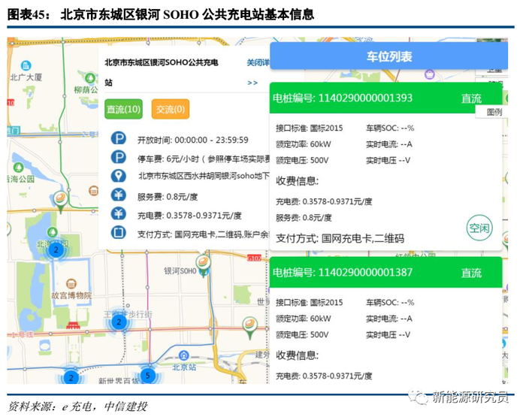Open the 图例 legend button

point(494,112)
